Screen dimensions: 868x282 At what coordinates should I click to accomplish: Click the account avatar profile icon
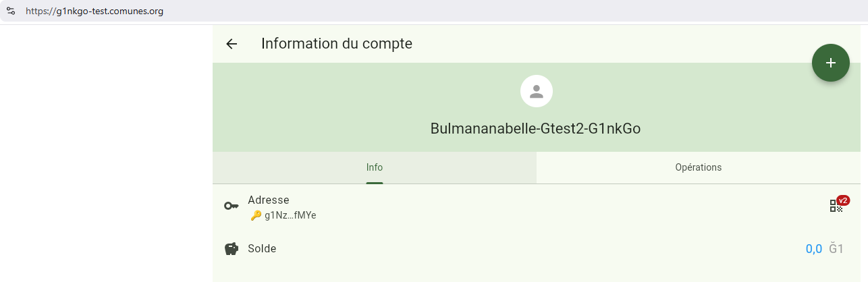(537, 91)
